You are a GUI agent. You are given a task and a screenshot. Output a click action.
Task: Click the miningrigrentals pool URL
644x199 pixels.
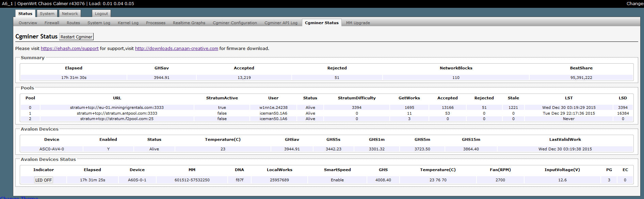117,107
